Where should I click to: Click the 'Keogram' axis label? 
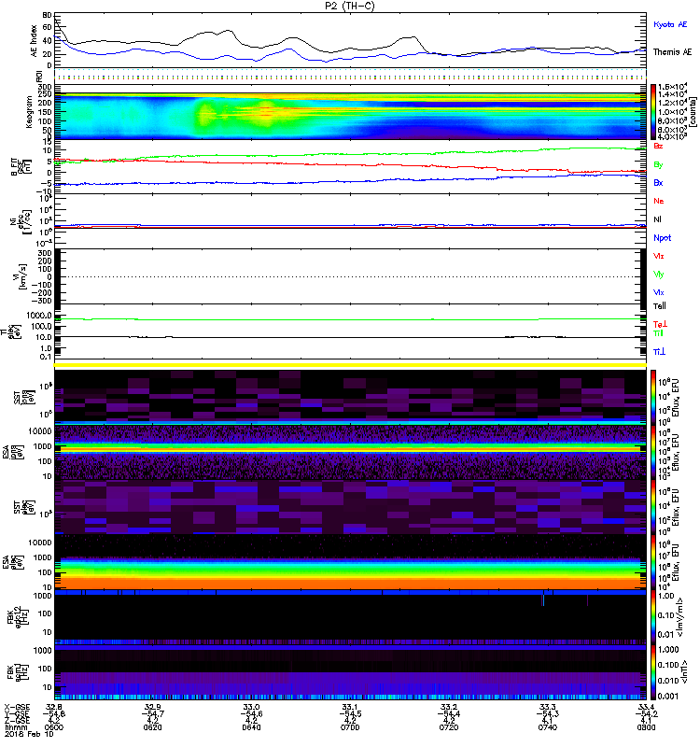(x=29, y=111)
